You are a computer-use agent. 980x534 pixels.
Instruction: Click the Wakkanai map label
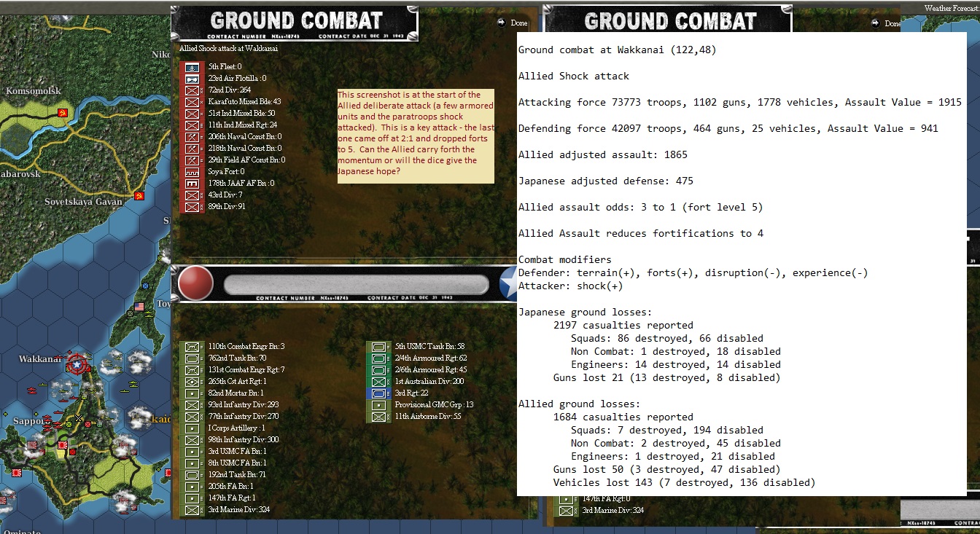tap(39, 359)
